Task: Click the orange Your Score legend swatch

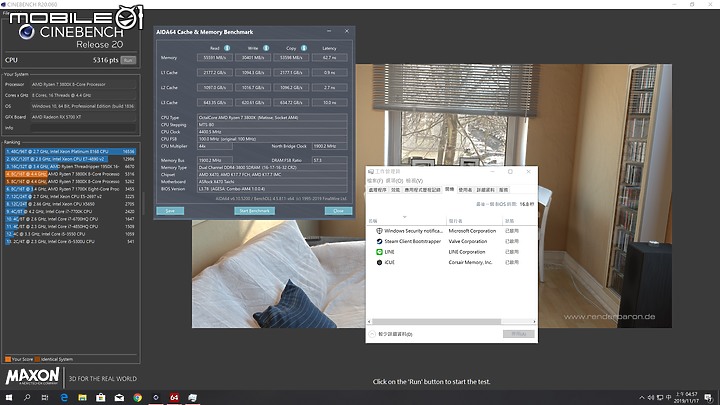Action: coord(8,359)
